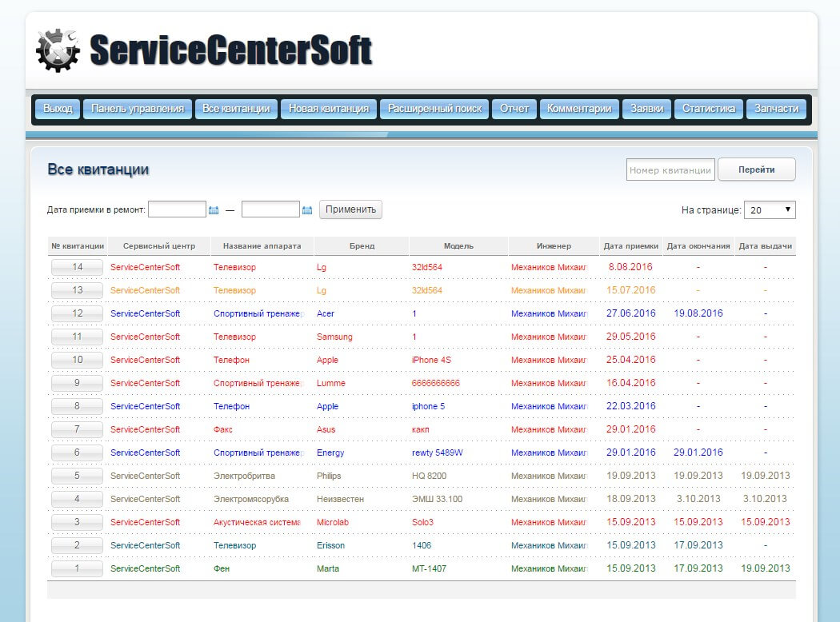Click the Бренд column header
This screenshot has height=622, width=840.
362,246
